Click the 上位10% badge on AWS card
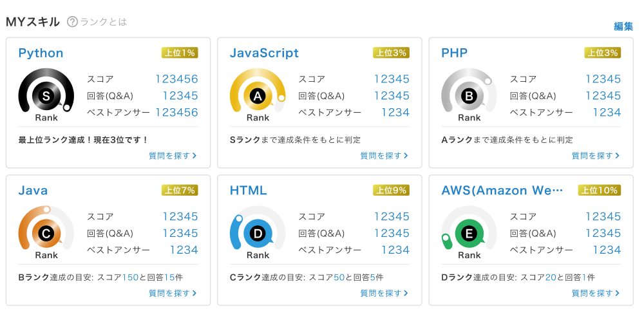644x320 pixels. (x=599, y=190)
